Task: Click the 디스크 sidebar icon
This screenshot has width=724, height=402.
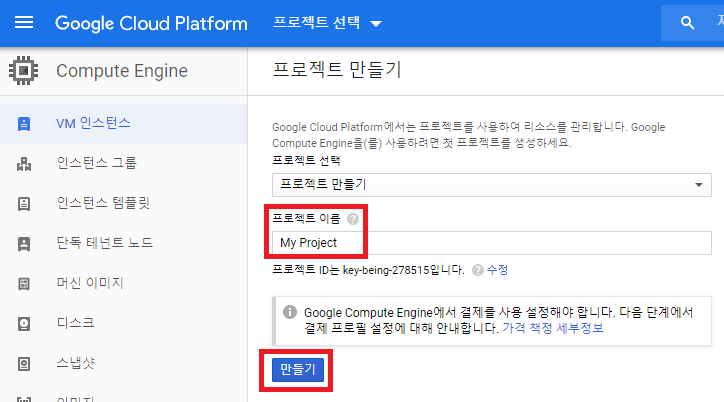Action: (x=24, y=323)
